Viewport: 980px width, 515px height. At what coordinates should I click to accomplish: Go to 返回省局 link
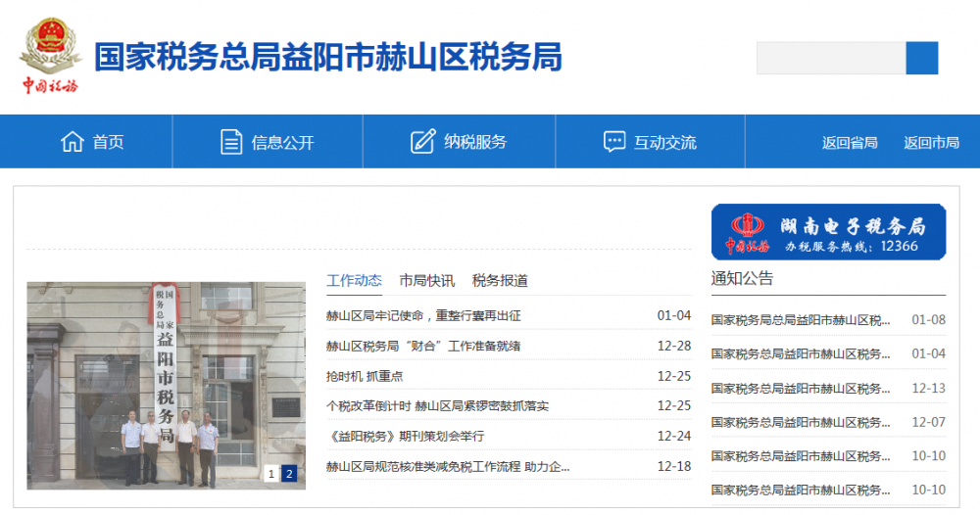[x=850, y=143]
